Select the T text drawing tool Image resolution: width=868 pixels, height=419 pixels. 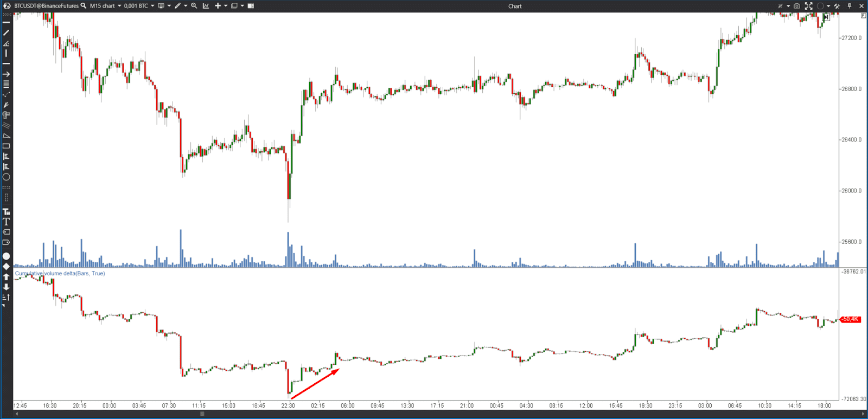pyautogui.click(x=7, y=222)
